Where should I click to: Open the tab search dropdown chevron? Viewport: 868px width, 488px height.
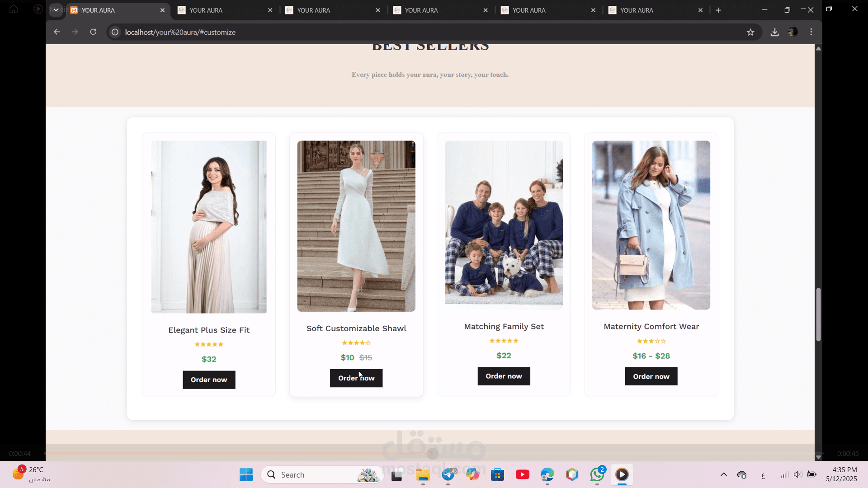[x=56, y=10]
